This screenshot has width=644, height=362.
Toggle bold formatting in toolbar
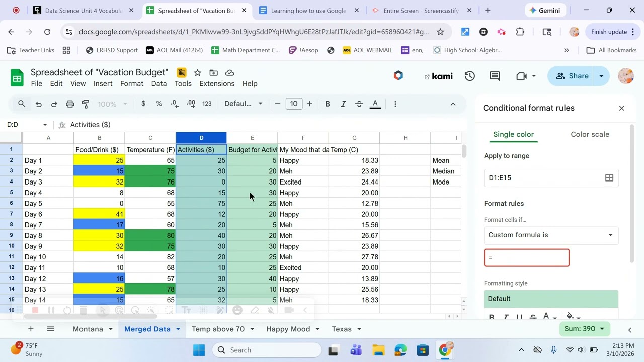pyautogui.click(x=328, y=104)
